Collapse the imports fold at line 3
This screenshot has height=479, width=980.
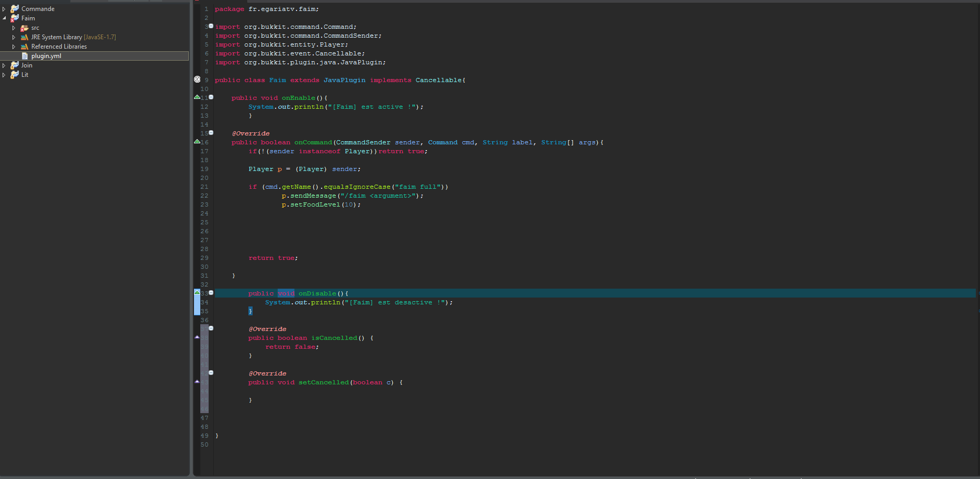coord(211,26)
